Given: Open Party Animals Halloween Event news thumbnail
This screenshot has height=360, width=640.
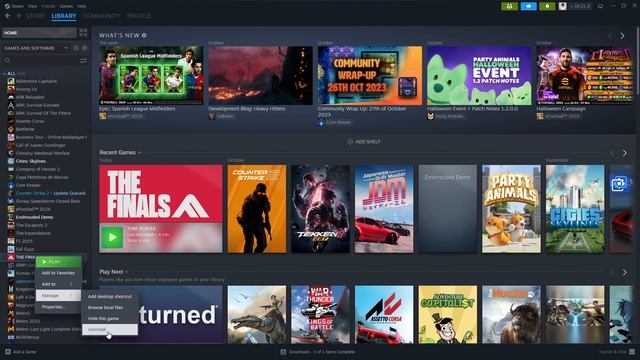Looking at the screenshot, I should point(479,75).
